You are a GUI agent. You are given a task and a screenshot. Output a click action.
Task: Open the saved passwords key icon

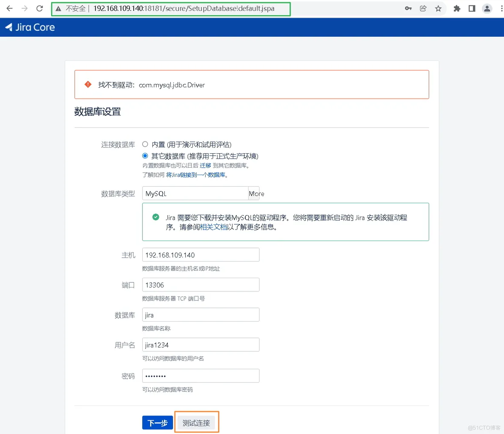[x=408, y=9]
